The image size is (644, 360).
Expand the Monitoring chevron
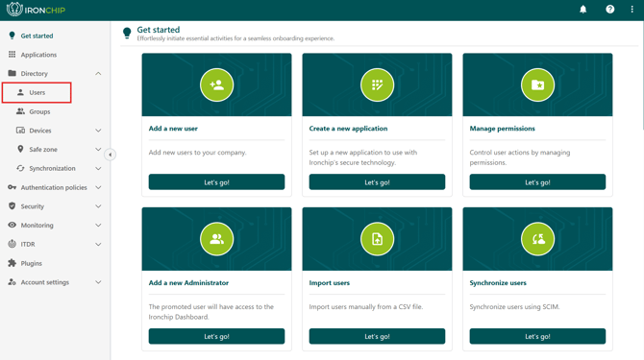(x=98, y=225)
